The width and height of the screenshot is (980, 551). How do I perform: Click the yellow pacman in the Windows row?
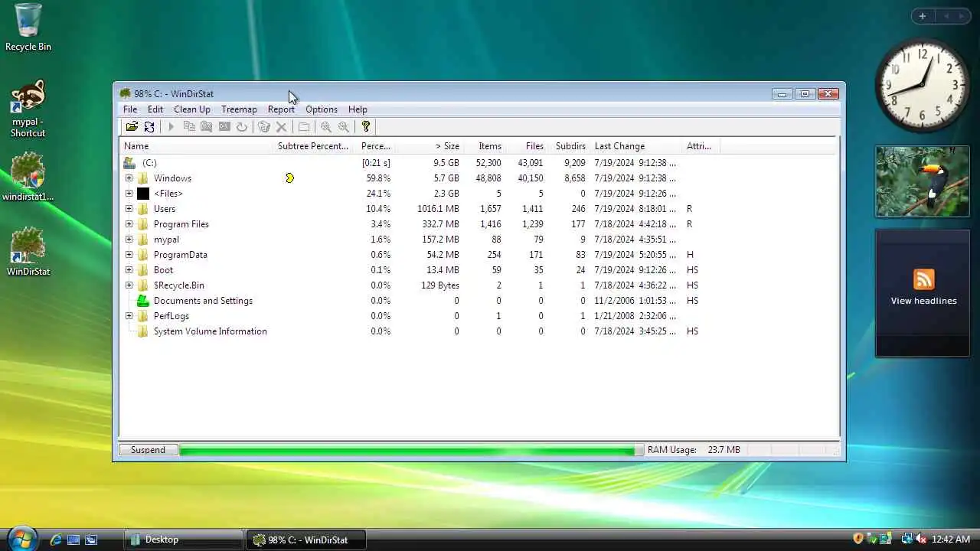(x=289, y=178)
